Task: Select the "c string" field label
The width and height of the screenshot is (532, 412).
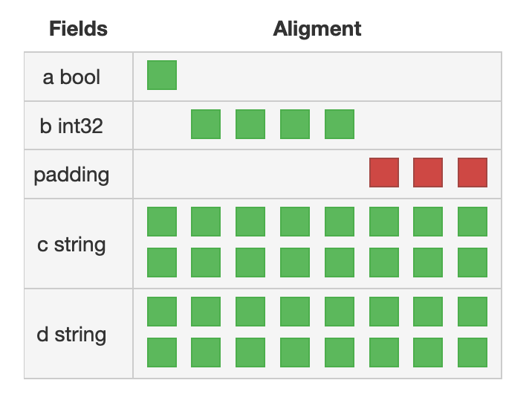Action: (71, 245)
